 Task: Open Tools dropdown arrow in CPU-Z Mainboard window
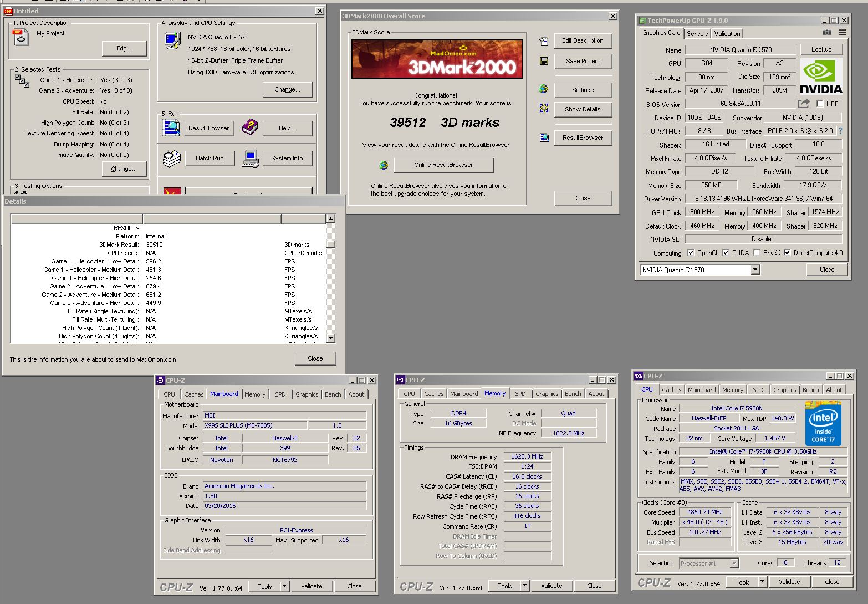(x=284, y=586)
